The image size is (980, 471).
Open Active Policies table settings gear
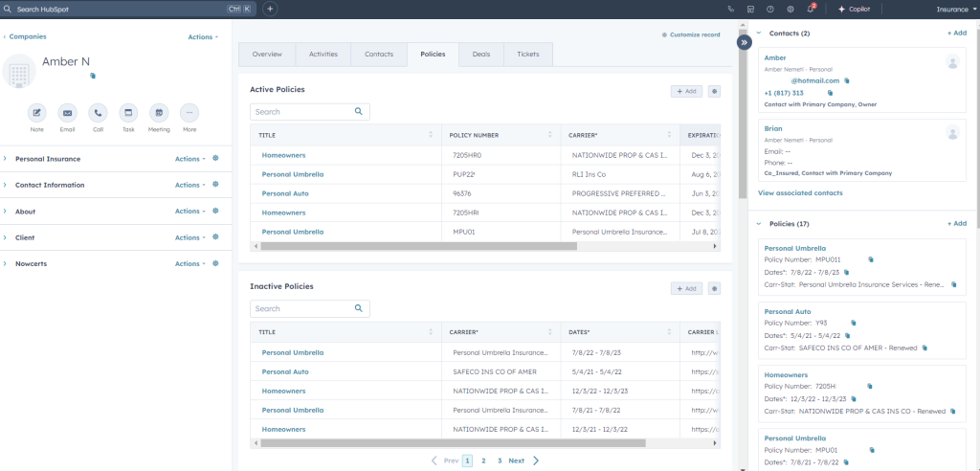tap(713, 91)
